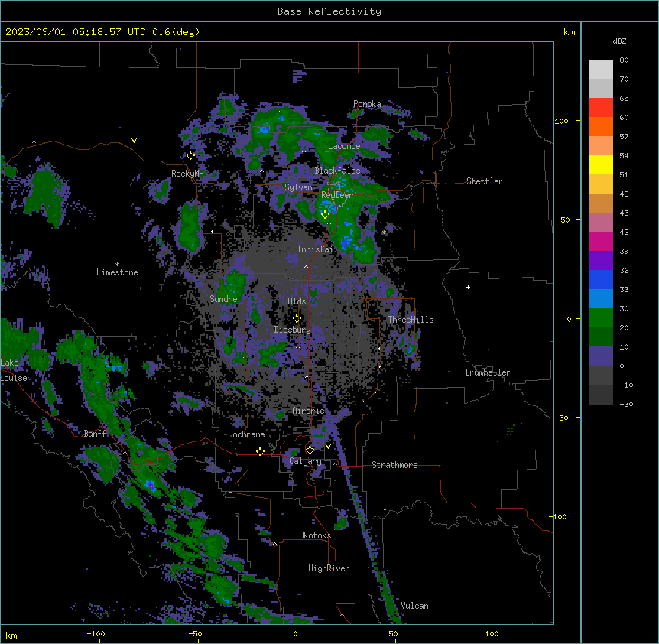Image resolution: width=659 pixels, height=644 pixels.
Task: Click the Cochrane town label
Action: click(246, 434)
